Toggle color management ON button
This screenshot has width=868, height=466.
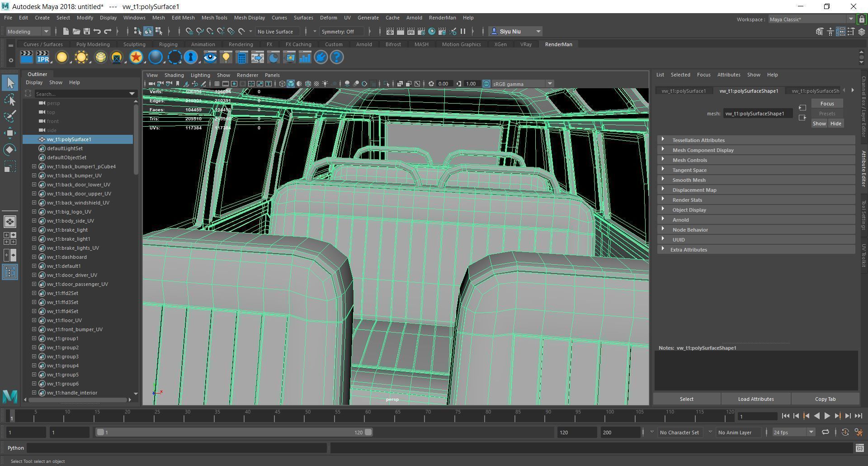click(x=486, y=84)
